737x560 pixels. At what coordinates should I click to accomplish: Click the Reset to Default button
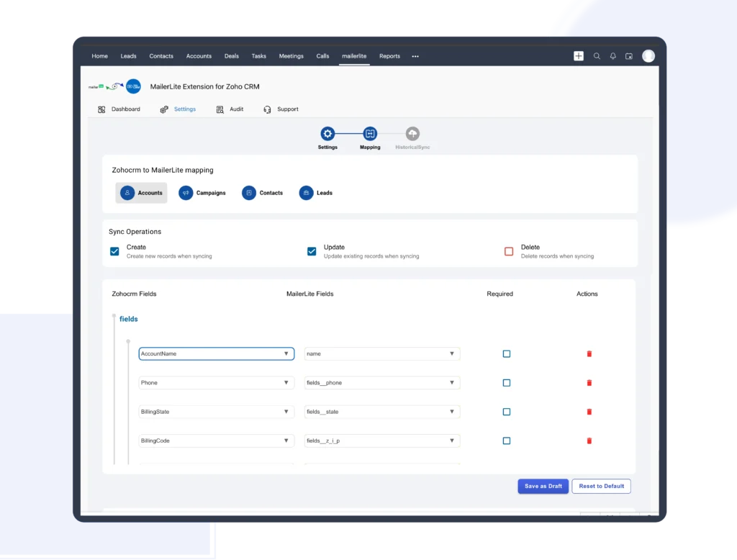click(x=601, y=487)
